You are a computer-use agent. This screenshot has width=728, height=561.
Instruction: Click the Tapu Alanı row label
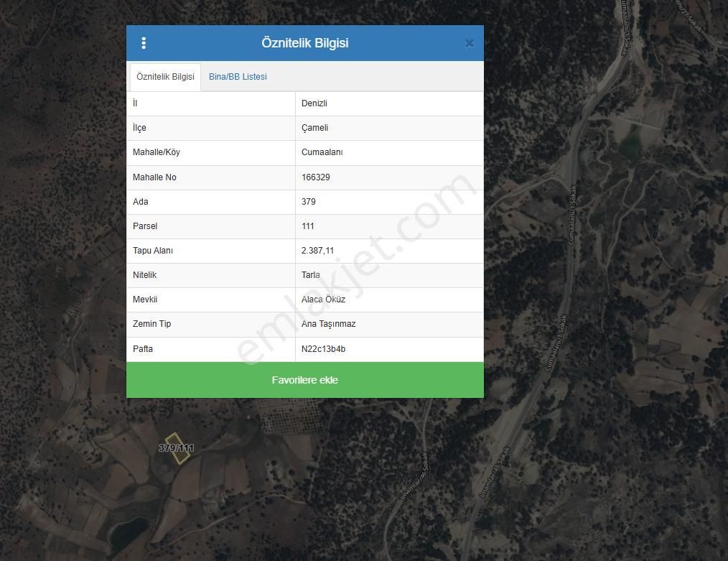153,250
